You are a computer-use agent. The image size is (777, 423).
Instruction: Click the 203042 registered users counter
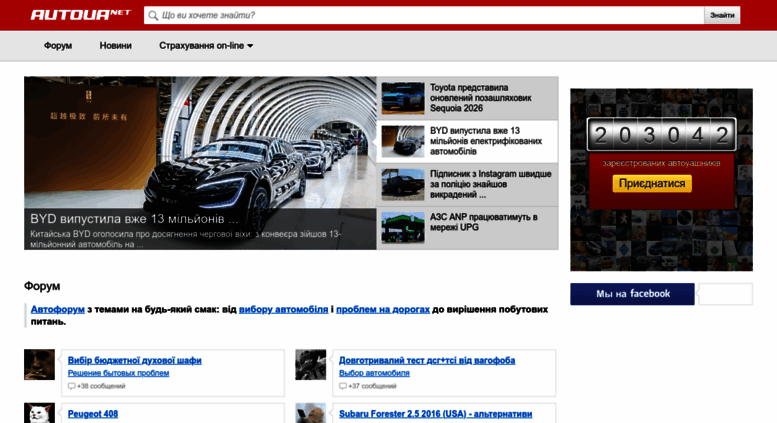click(x=661, y=134)
